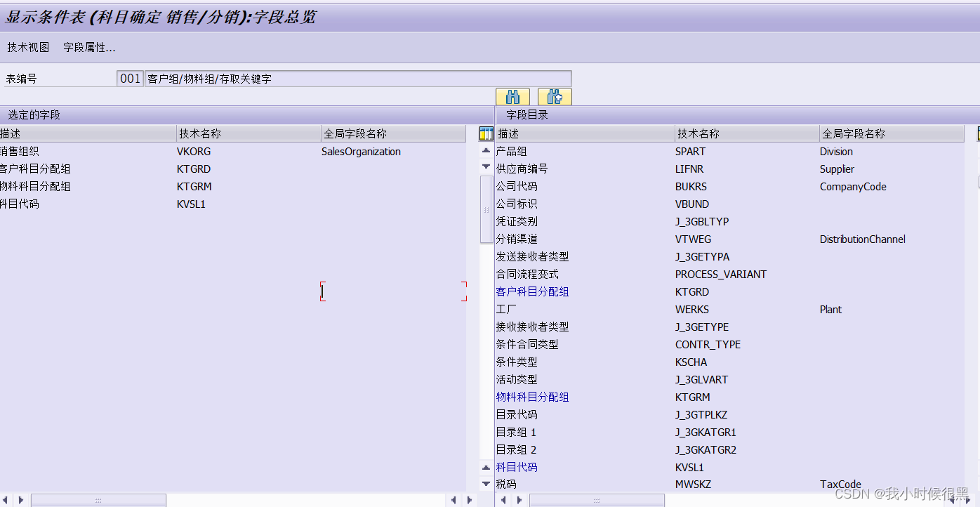Screen dimensions: 980x507
Task: Click scroll-down arrow next to the 税码 row
Action: [x=486, y=484]
